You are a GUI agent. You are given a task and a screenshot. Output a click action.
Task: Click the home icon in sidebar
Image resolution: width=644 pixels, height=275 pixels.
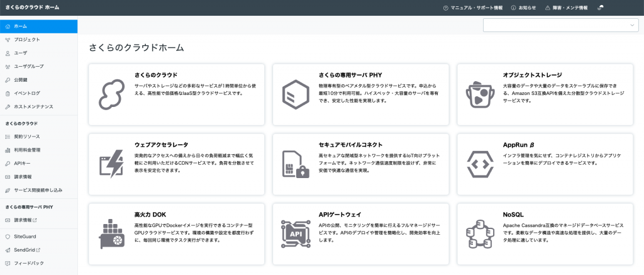coord(8,26)
